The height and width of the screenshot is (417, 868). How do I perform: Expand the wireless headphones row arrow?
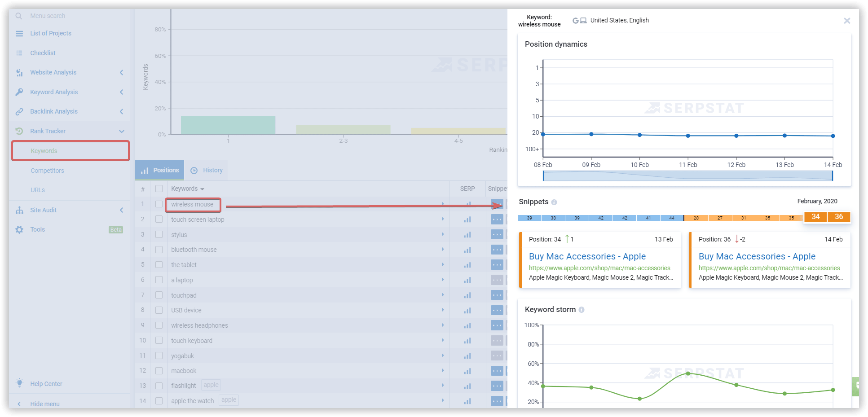[x=443, y=325]
